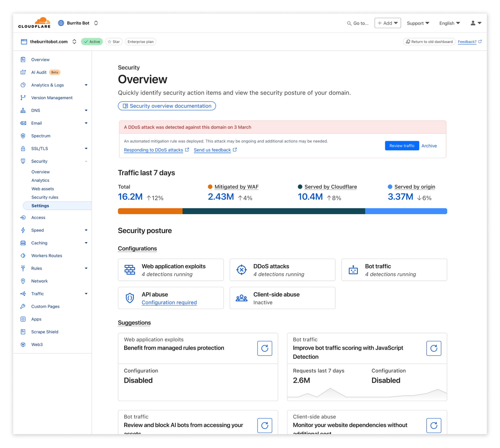Expand the DNS section arrow

tap(86, 110)
